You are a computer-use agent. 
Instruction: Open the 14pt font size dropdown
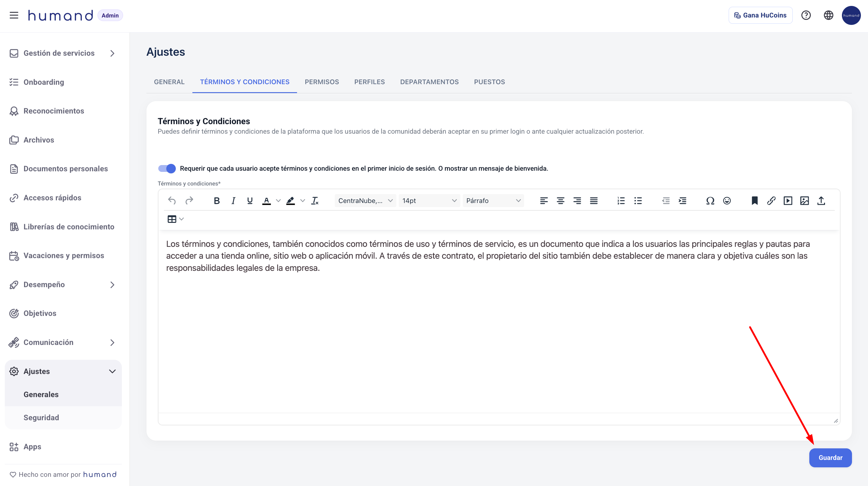tap(429, 201)
